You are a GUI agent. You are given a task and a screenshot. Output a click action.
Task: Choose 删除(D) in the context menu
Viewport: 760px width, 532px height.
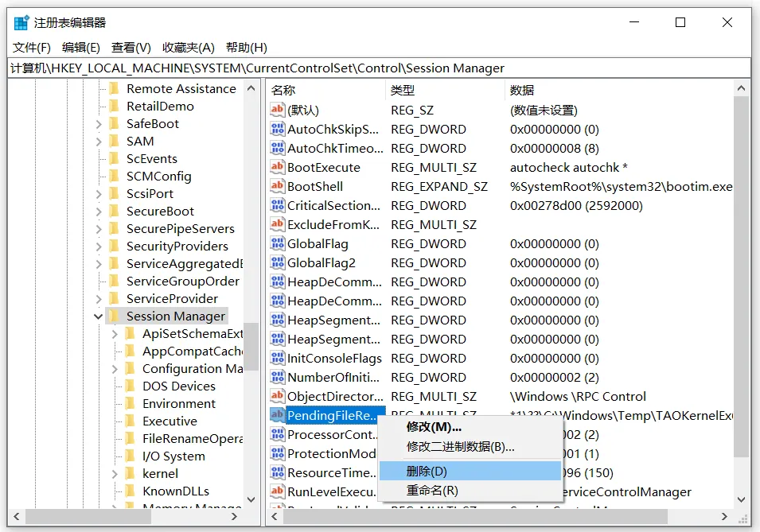[470, 471]
